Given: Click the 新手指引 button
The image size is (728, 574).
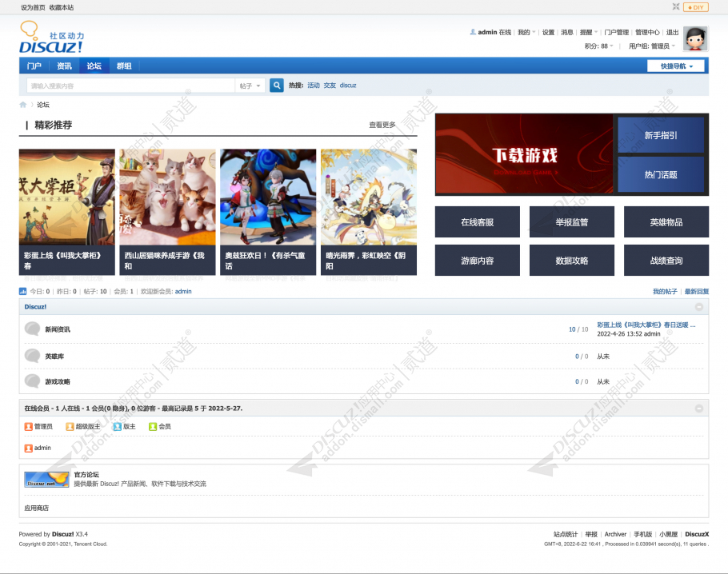Looking at the screenshot, I should tap(661, 135).
